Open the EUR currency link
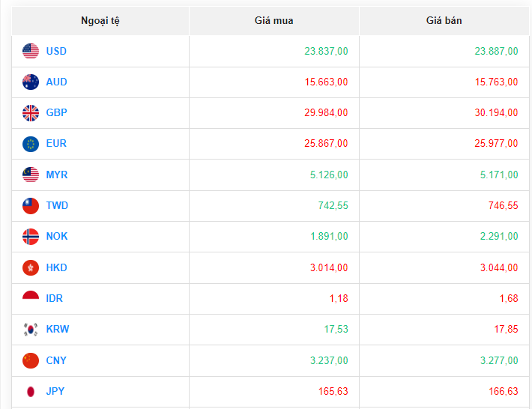This screenshot has width=532, height=409. (56, 144)
